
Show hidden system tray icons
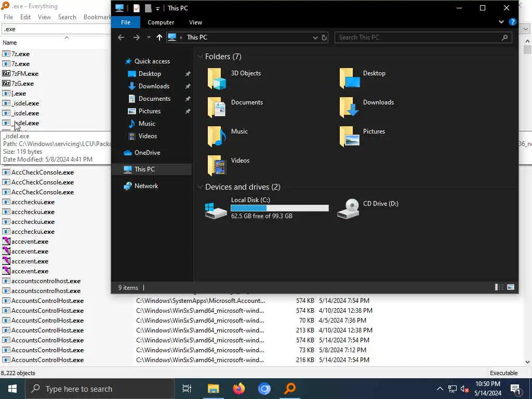(440, 389)
